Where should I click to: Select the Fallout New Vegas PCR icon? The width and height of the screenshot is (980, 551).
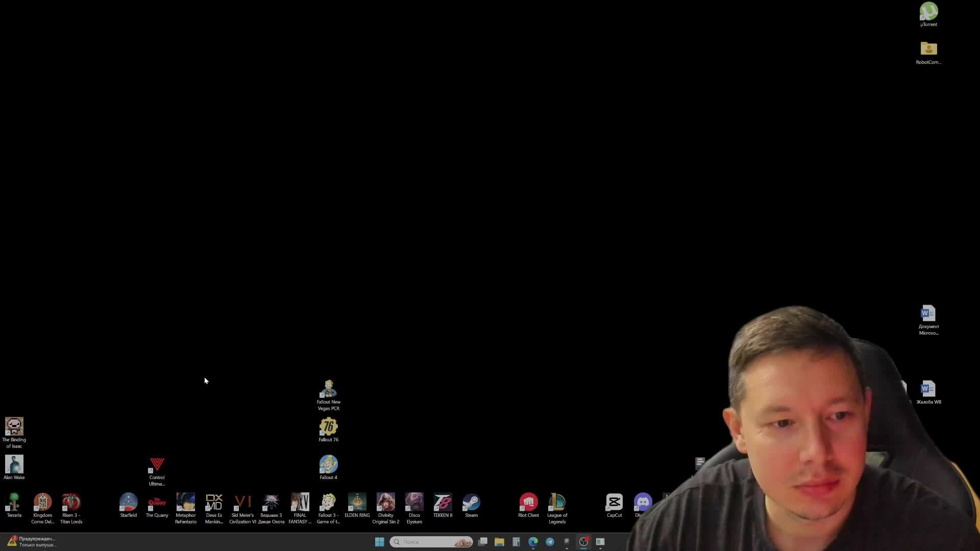(x=328, y=389)
